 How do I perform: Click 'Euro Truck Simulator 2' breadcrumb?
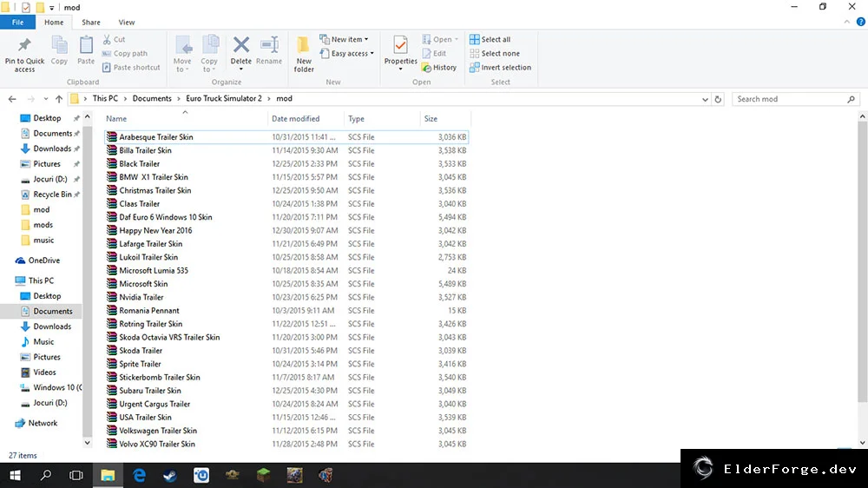click(224, 99)
